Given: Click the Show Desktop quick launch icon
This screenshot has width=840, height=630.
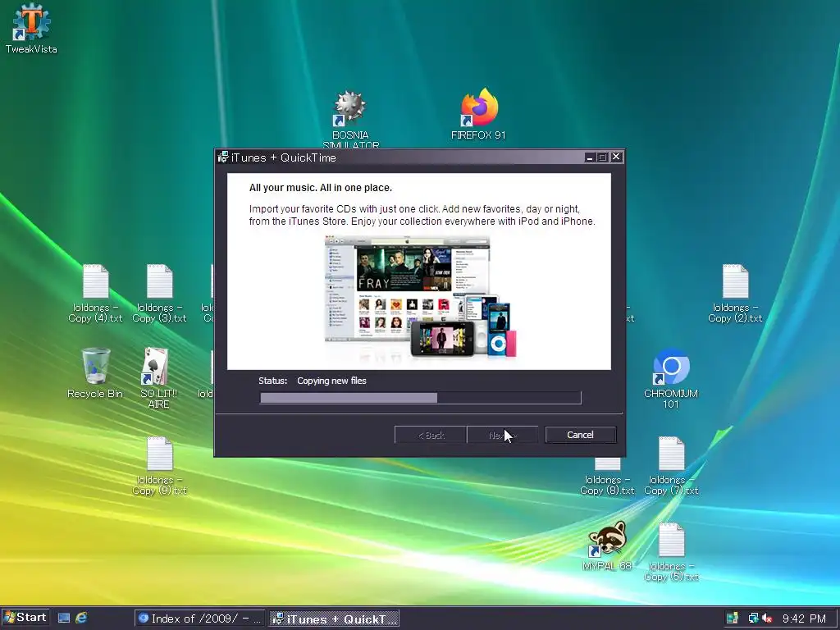Looking at the screenshot, I should (x=64, y=618).
